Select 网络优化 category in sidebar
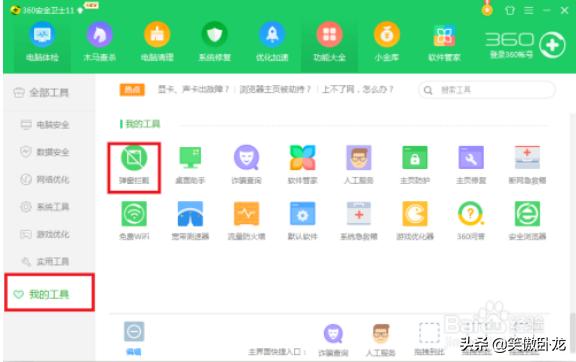Viewport: 576px width, 362px height. (x=45, y=179)
